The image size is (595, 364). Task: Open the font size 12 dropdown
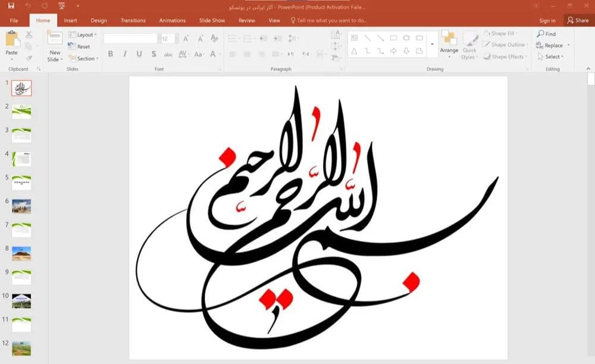pos(177,39)
